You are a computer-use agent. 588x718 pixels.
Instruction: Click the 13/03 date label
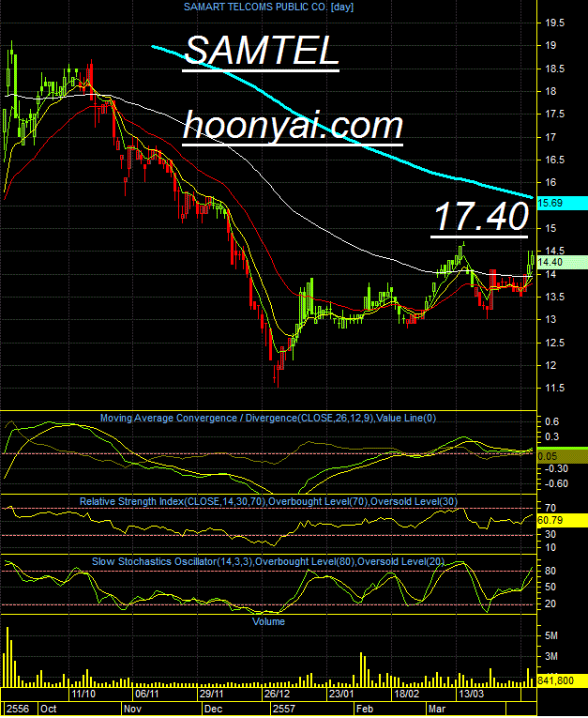(472, 694)
